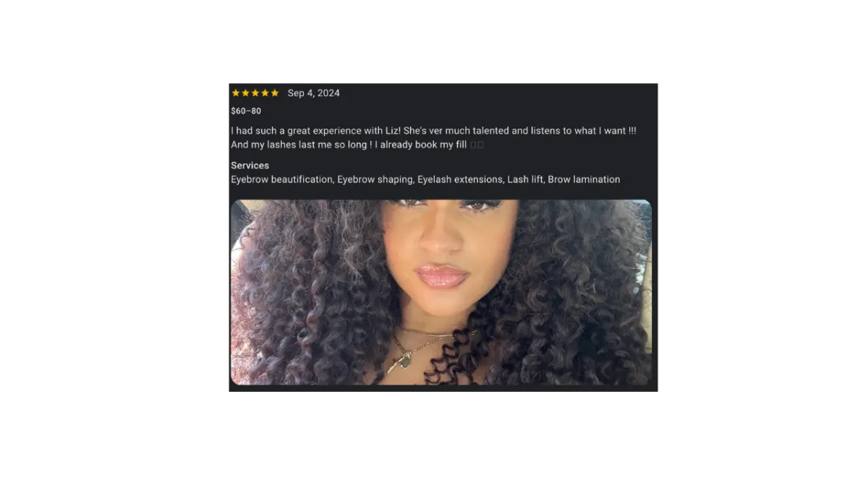
Task: Click the $60–80 price range label
Action: pyautogui.click(x=246, y=111)
